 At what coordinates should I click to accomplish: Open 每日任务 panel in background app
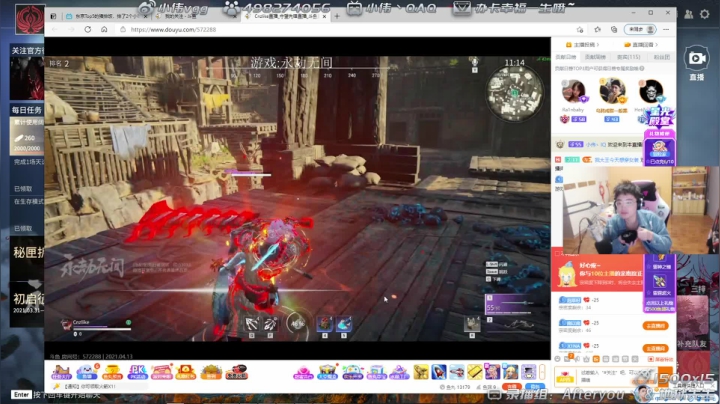(27, 110)
